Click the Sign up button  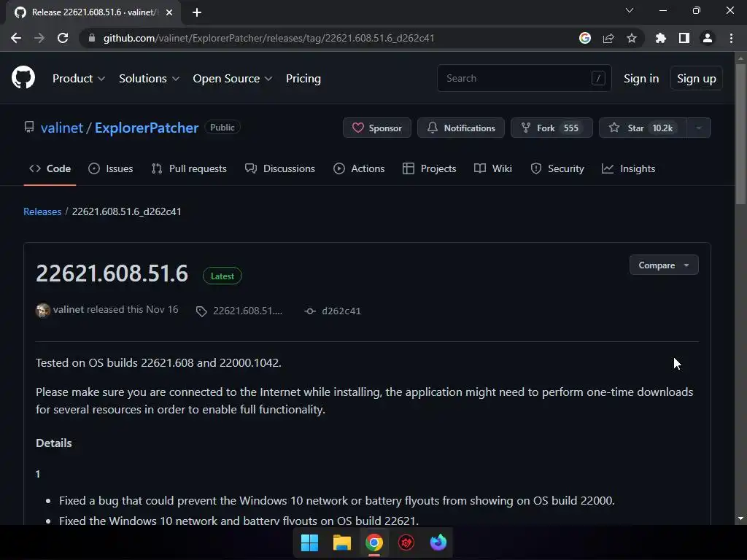coord(696,78)
